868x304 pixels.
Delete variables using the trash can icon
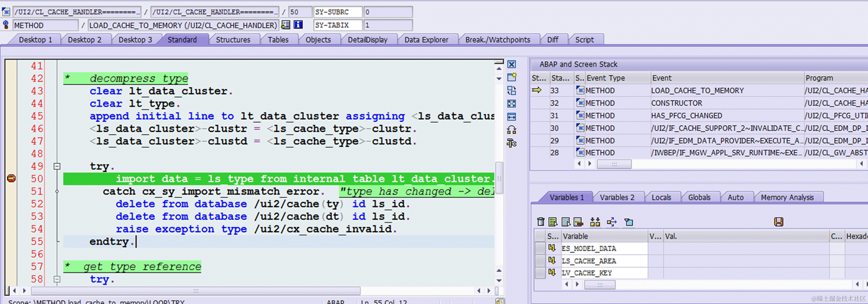pos(541,222)
